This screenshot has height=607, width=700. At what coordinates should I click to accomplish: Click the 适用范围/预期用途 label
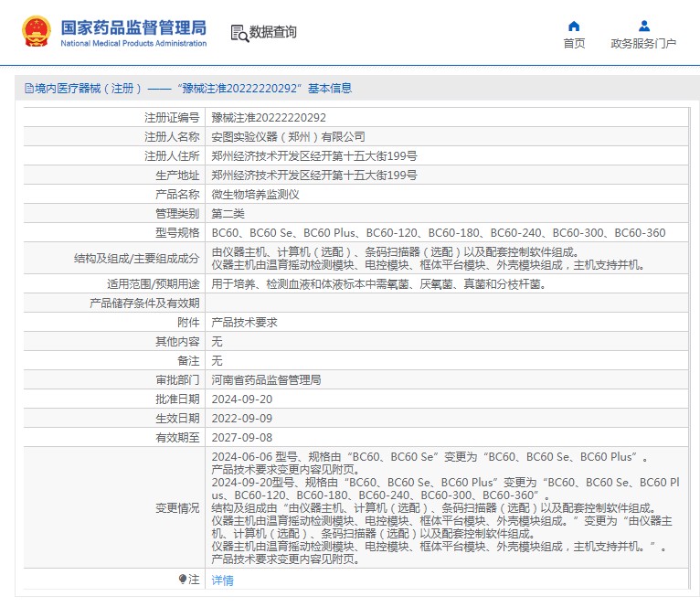pyautogui.click(x=154, y=284)
